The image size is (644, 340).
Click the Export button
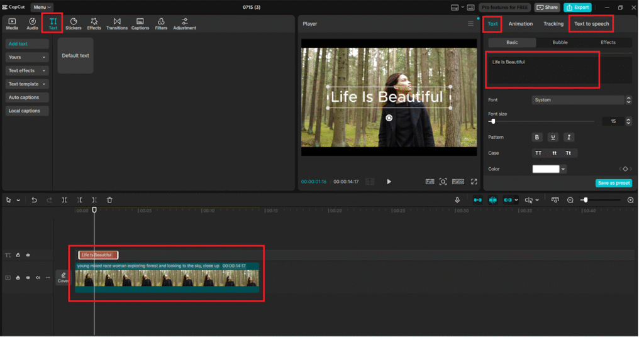pyautogui.click(x=577, y=8)
